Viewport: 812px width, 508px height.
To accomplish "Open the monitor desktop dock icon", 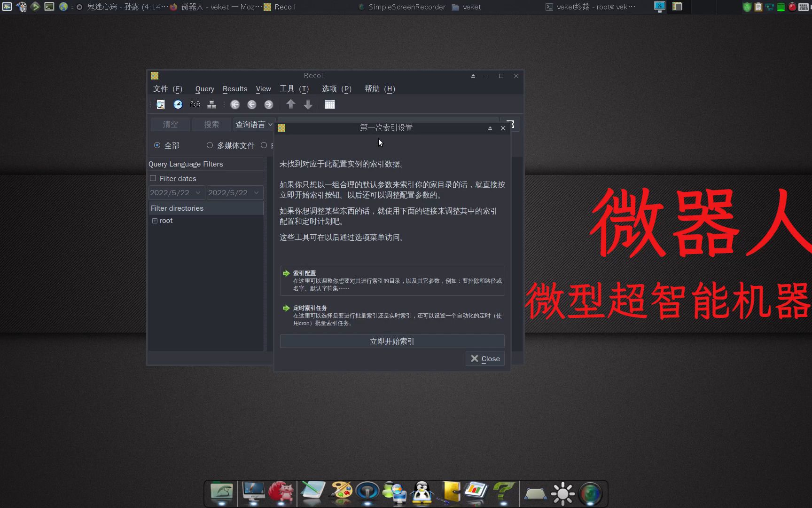I will pos(253,492).
